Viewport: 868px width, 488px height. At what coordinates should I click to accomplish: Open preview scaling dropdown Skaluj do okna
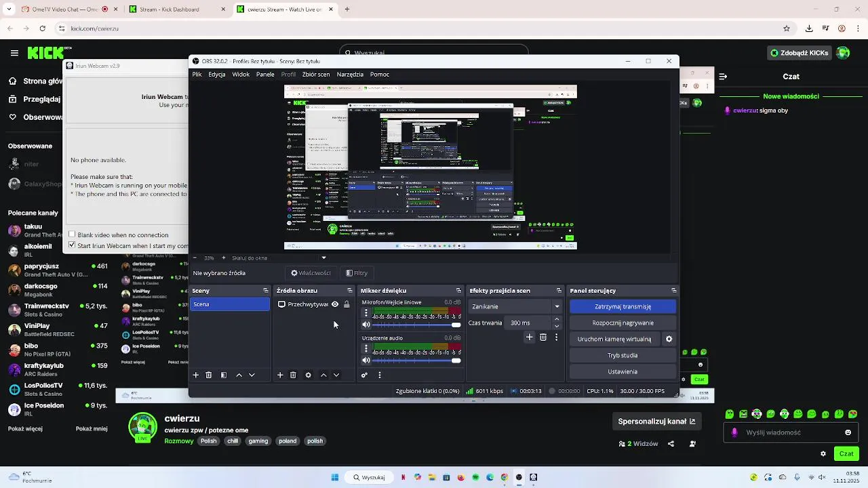point(279,258)
